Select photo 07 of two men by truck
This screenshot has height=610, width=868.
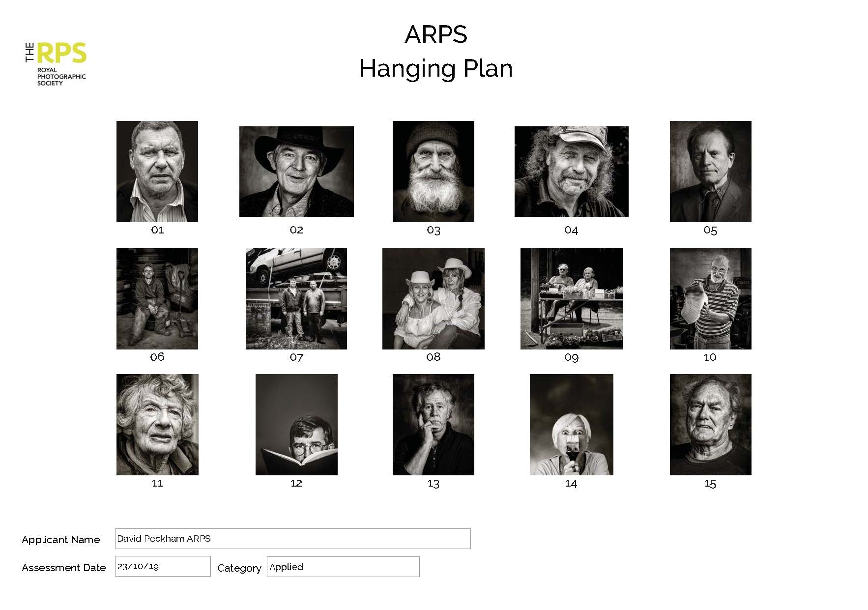[x=296, y=298]
